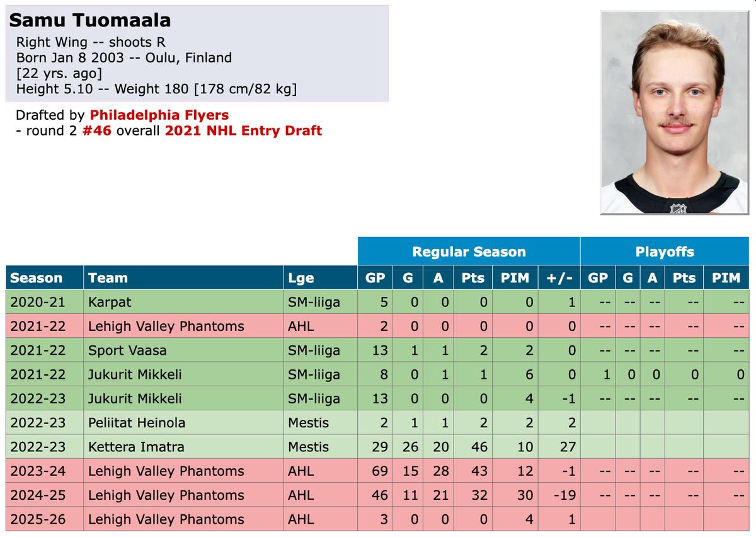Viewport: 756px width, 537px height.
Task: Click Lehigh Valley Phantoms in the 2023-24 row
Action: (x=166, y=471)
